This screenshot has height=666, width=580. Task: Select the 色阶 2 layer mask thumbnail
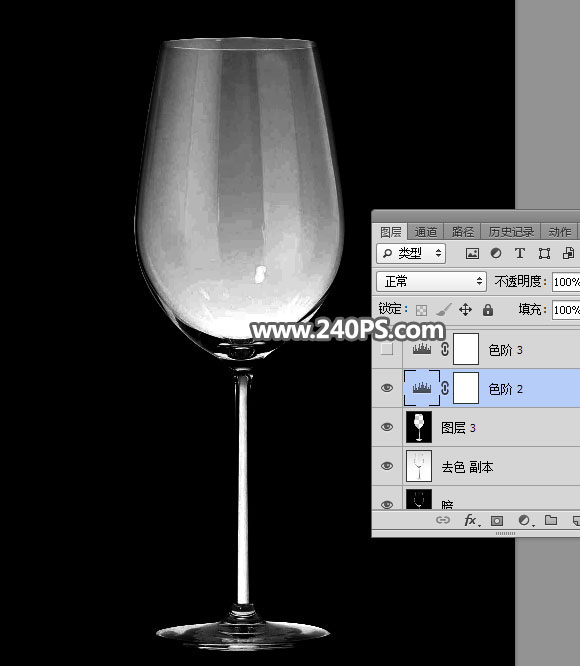coord(466,388)
